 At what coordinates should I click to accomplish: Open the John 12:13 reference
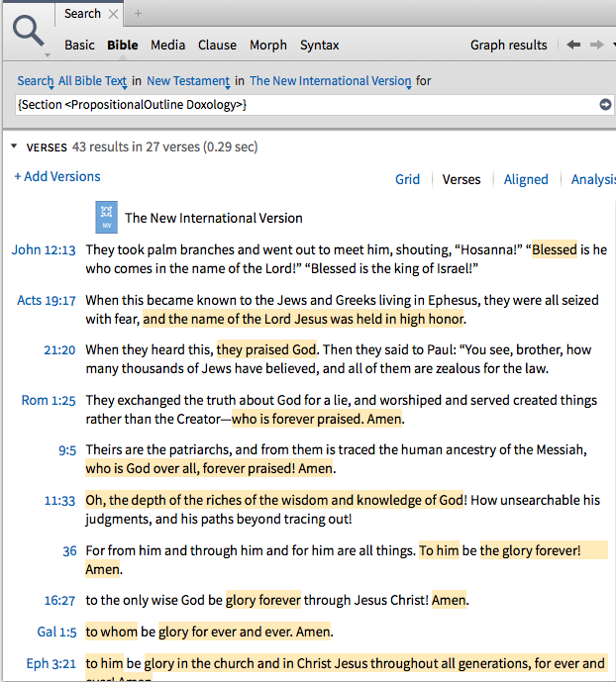[x=44, y=249]
